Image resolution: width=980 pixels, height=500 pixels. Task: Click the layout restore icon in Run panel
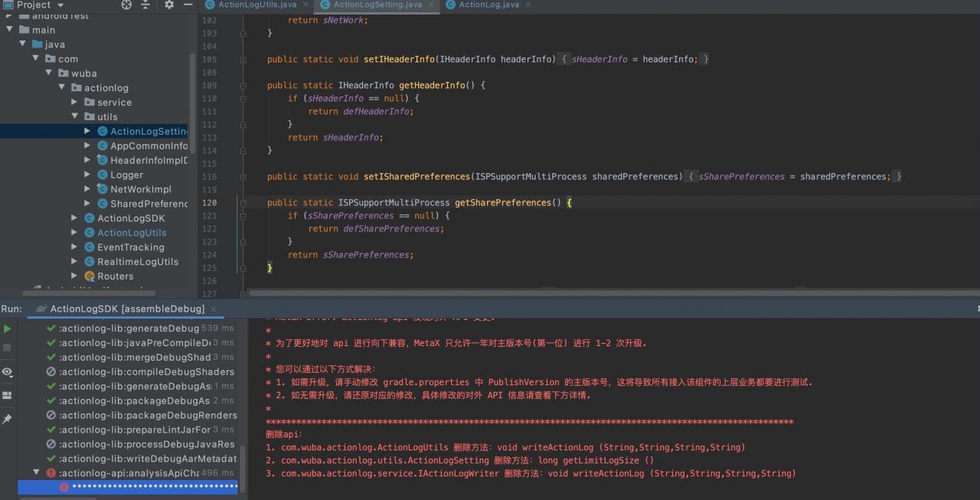[7, 395]
